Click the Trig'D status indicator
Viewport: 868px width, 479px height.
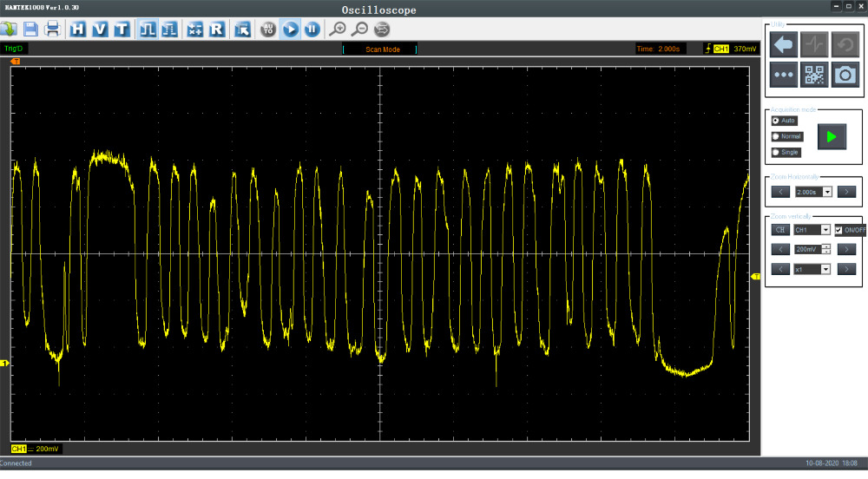pyautogui.click(x=14, y=49)
